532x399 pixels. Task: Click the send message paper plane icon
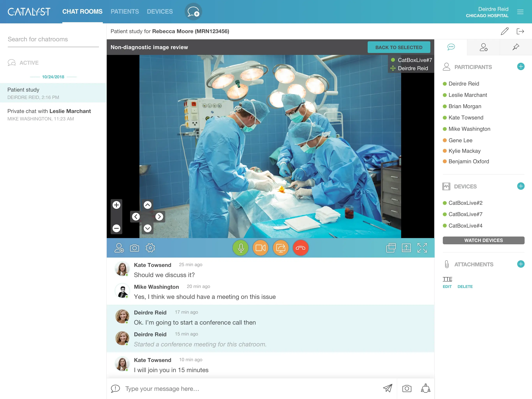click(388, 388)
